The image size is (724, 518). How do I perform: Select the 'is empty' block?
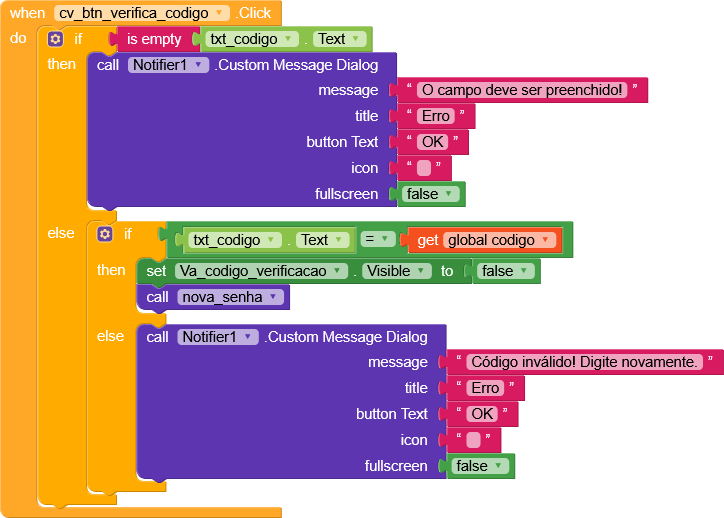point(154,39)
